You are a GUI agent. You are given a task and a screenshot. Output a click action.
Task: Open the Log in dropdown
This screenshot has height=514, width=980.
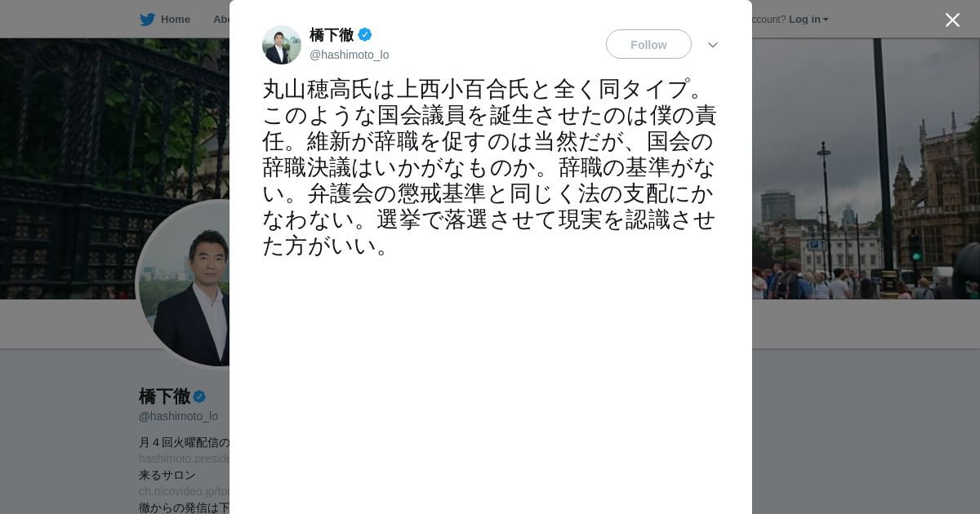808,20
